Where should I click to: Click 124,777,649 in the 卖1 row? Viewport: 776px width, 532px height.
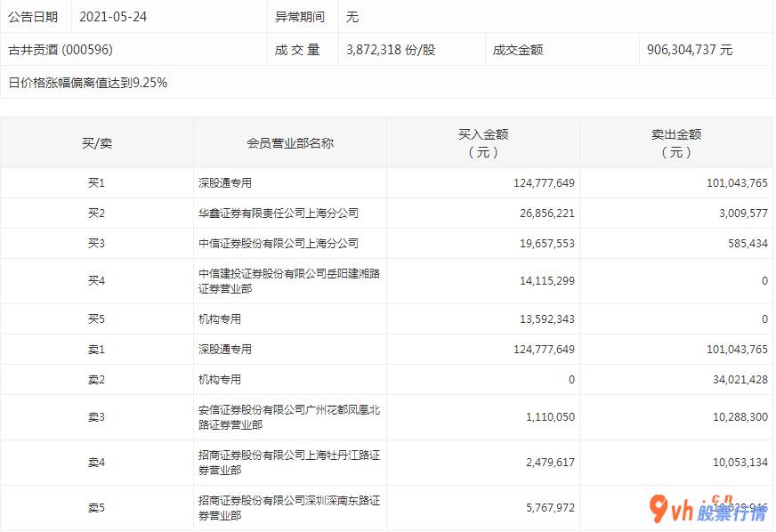click(x=544, y=350)
